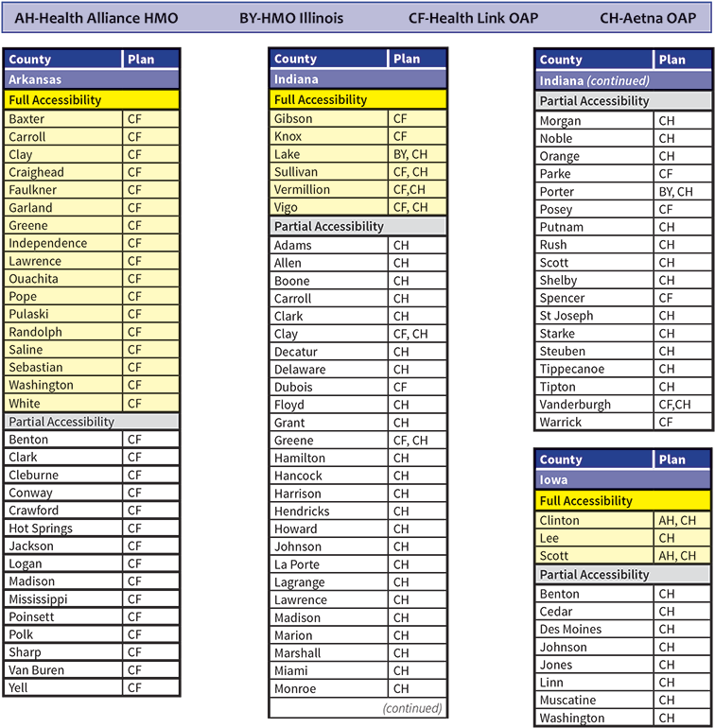Select the Ouachita county cell
This screenshot has width=715, height=728.
click(63, 279)
